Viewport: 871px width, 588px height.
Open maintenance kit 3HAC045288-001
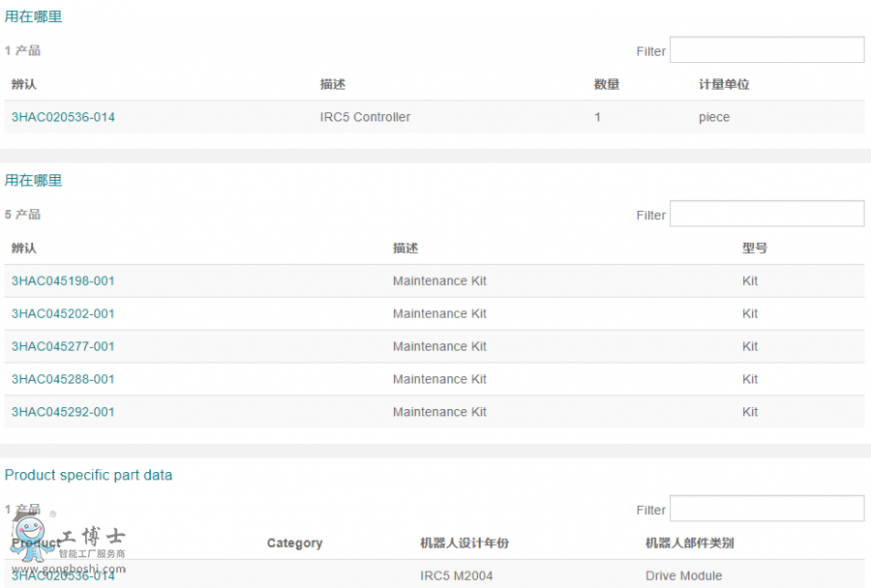(63, 379)
